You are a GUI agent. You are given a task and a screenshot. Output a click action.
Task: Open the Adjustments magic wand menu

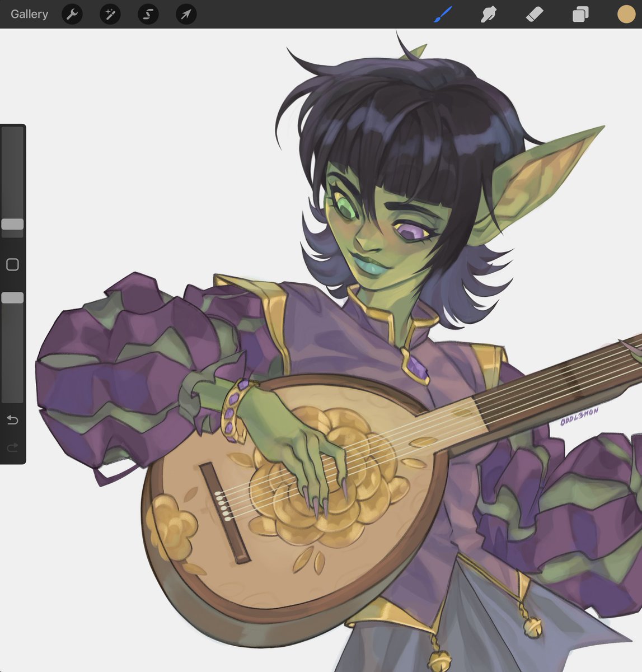(x=110, y=14)
